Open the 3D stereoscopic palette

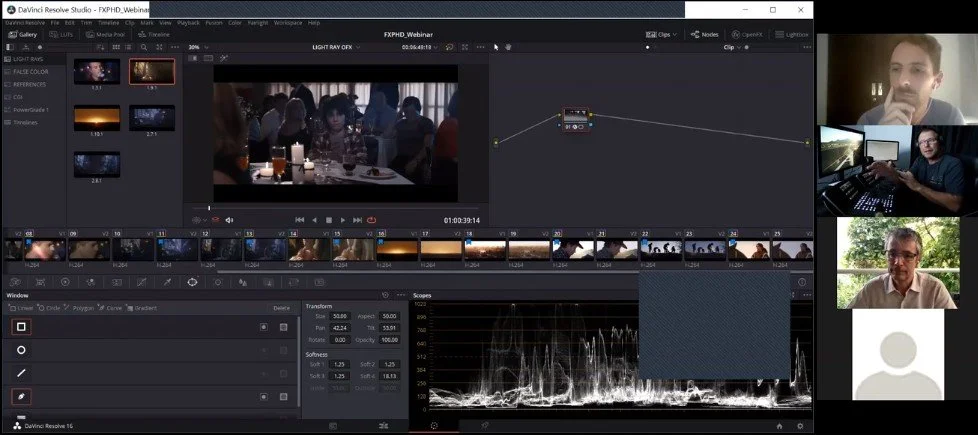[319, 282]
